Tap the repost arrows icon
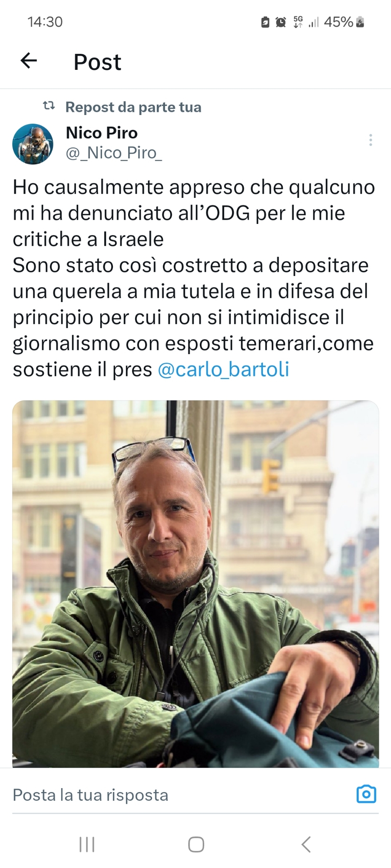Image resolution: width=391 pixels, height=868 pixels. click(49, 105)
